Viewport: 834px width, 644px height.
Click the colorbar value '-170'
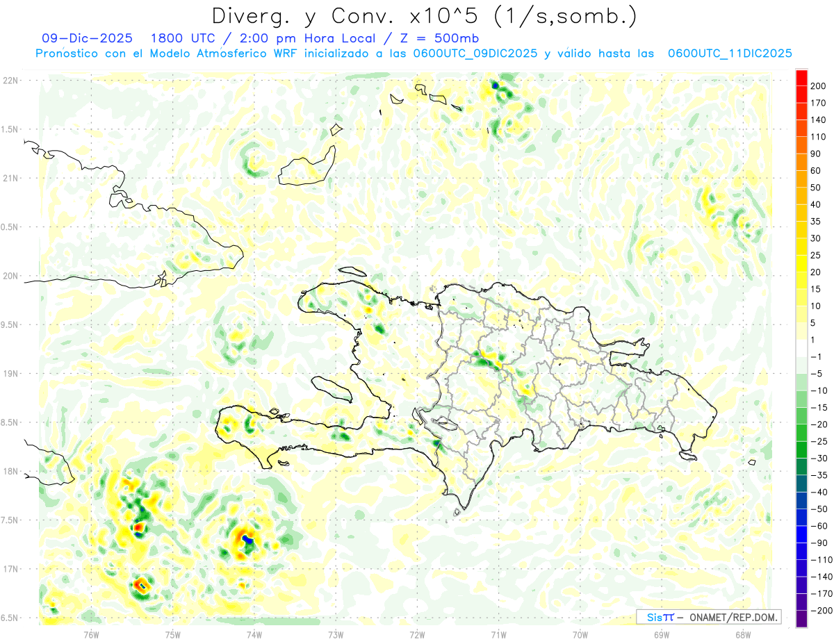point(821,594)
